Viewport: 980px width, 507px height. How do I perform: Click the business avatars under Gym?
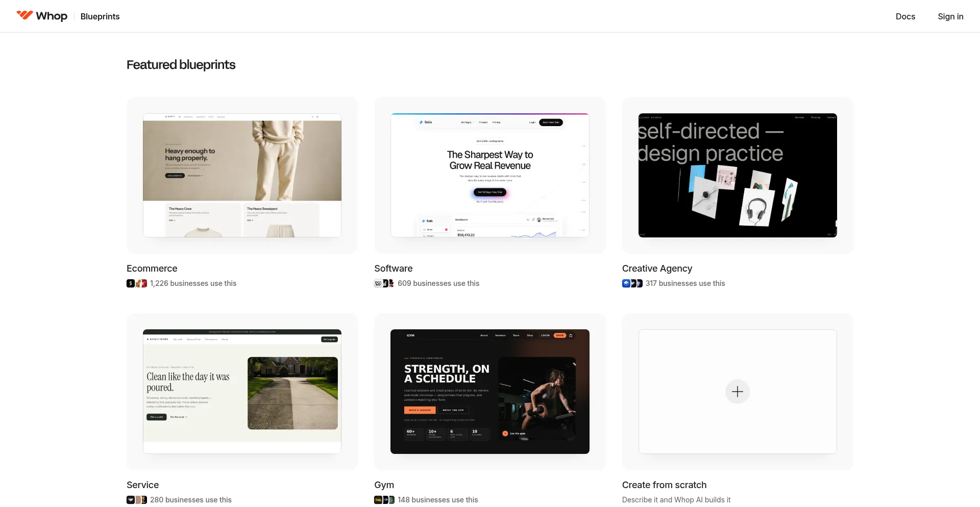(x=384, y=500)
